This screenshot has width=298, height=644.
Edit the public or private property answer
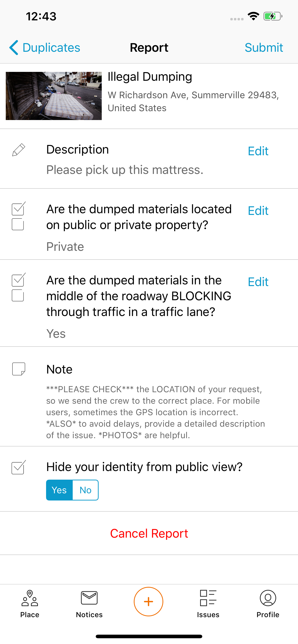258,211
